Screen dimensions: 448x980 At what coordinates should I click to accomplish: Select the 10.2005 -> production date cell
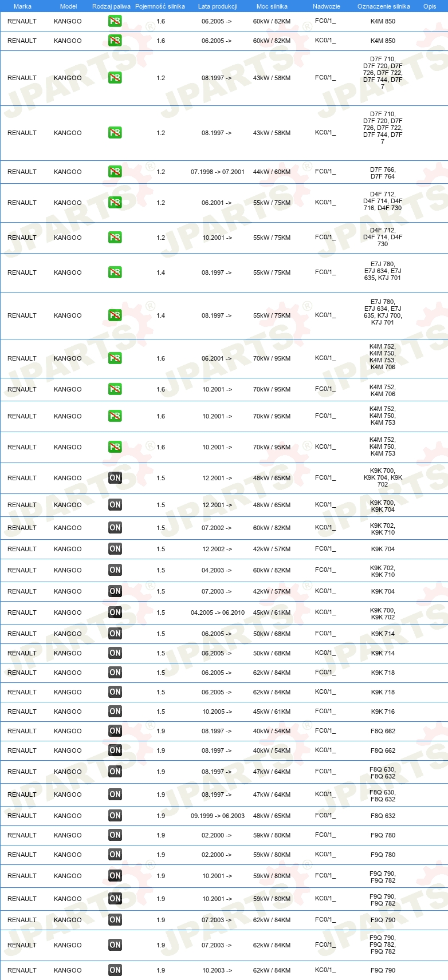(217, 712)
